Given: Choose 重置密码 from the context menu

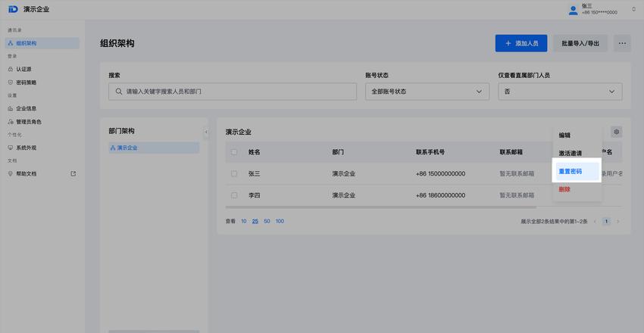Looking at the screenshot, I should pyautogui.click(x=577, y=172).
